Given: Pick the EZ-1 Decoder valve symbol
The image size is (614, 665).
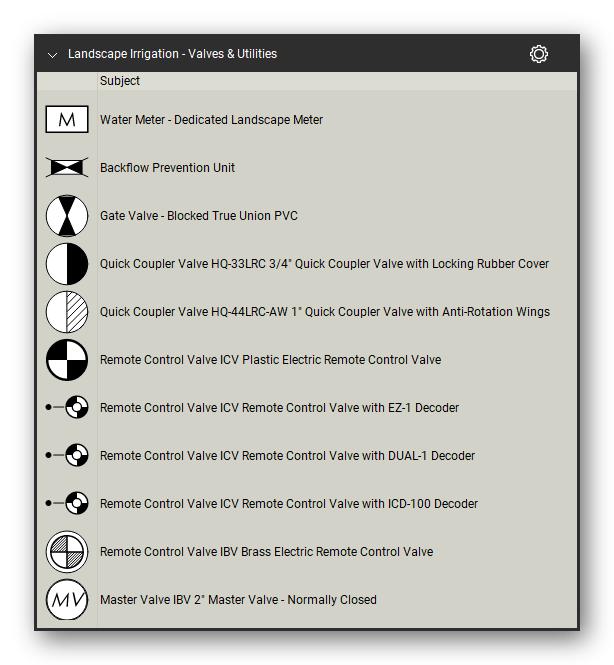Looking at the screenshot, I should pyautogui.click(x=67, y=407).
